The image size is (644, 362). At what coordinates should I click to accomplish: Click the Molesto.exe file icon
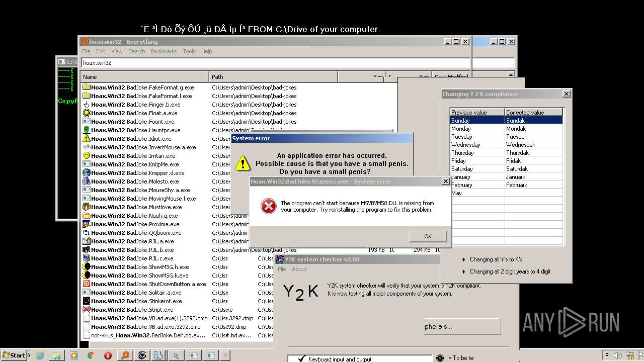click(x=87, y=182)
